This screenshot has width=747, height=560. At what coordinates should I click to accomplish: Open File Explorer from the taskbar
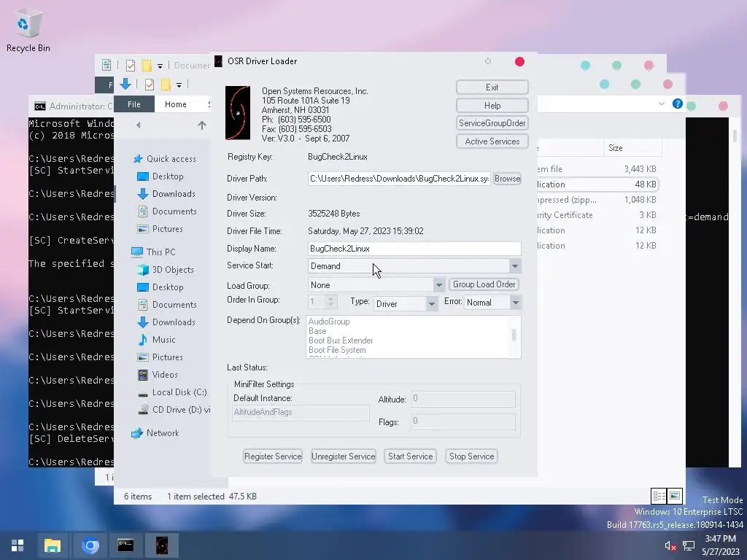tap(53, 545)
